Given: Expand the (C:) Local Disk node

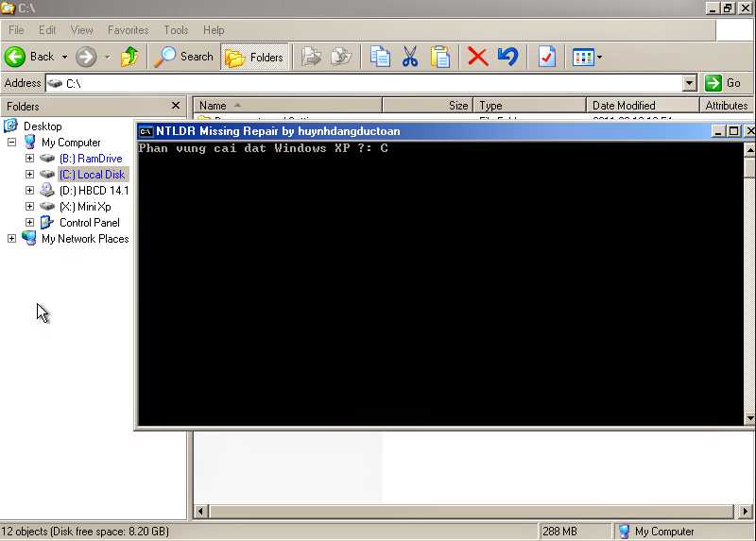Looking at the screenshot, I should tap(29, 174).
